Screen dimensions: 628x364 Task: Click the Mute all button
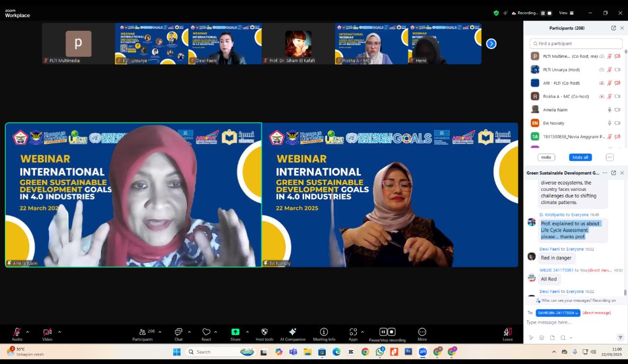(579, 157)
